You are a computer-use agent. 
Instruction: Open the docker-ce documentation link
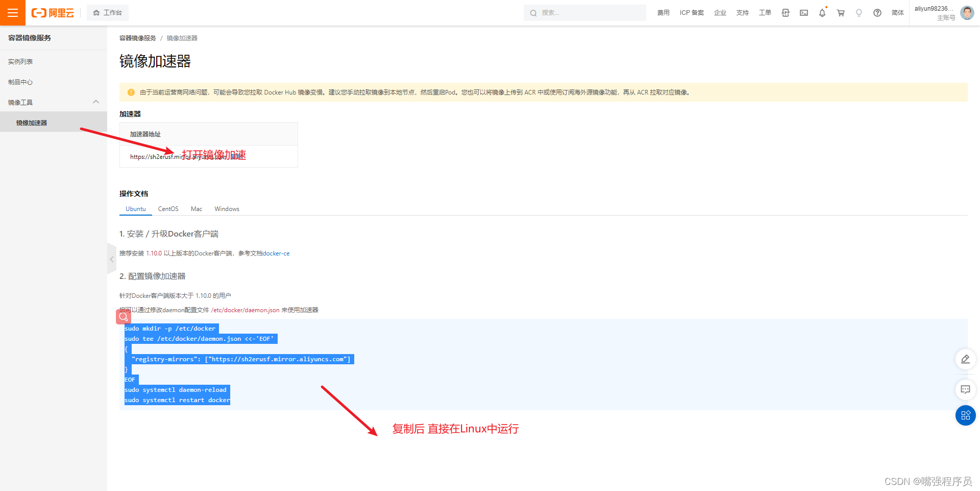tap(276, 253)
